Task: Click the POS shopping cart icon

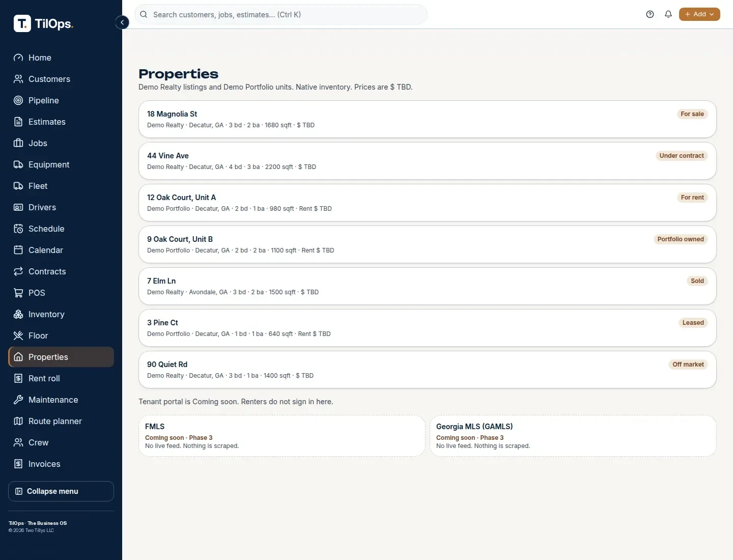Action: [18, 293]
